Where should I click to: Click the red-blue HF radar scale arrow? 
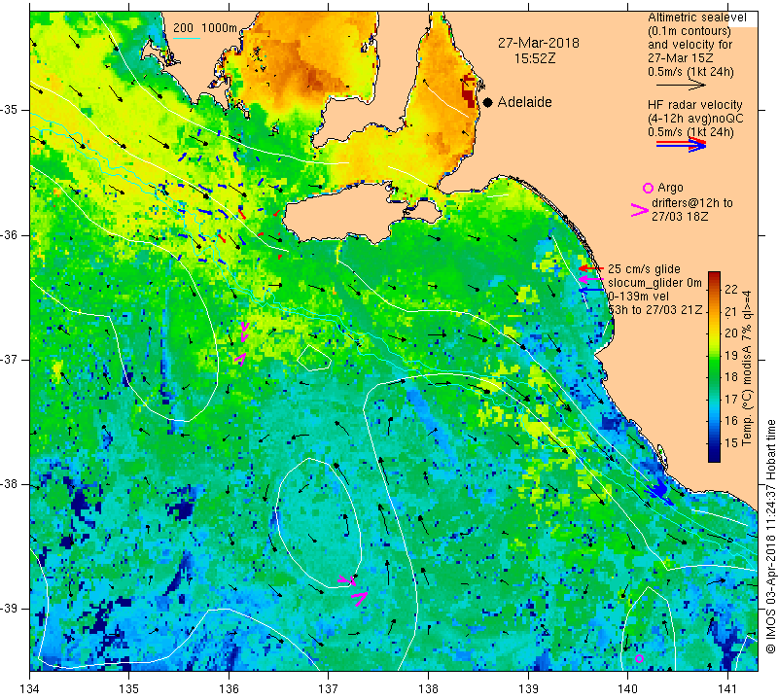681,145
